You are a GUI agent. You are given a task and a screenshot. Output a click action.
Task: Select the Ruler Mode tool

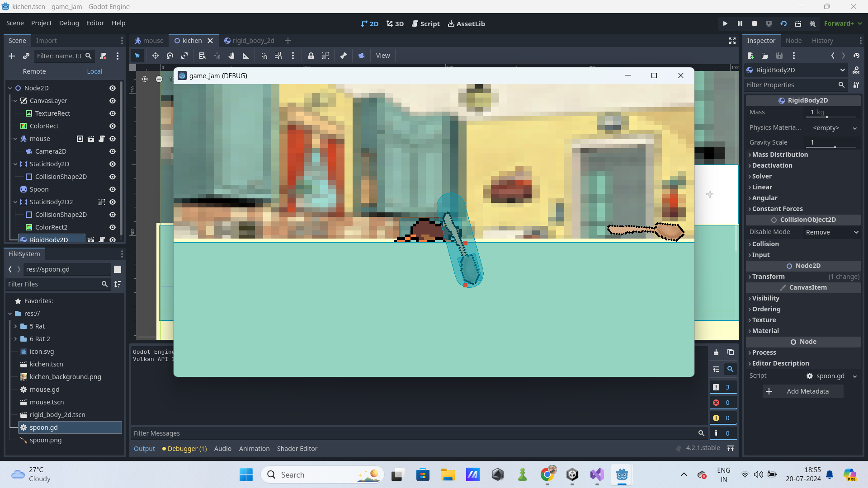(246, 56)
